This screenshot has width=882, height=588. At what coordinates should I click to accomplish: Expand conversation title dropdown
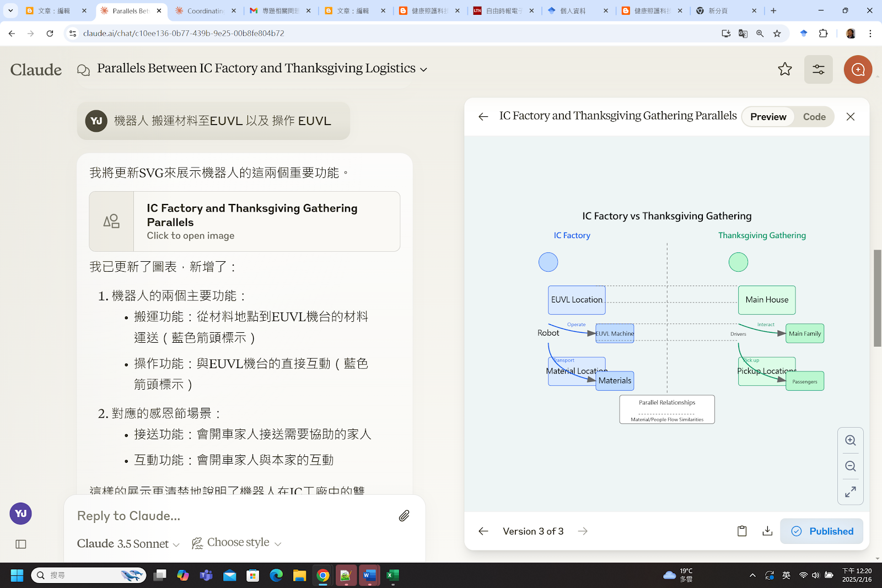[423, 70]
